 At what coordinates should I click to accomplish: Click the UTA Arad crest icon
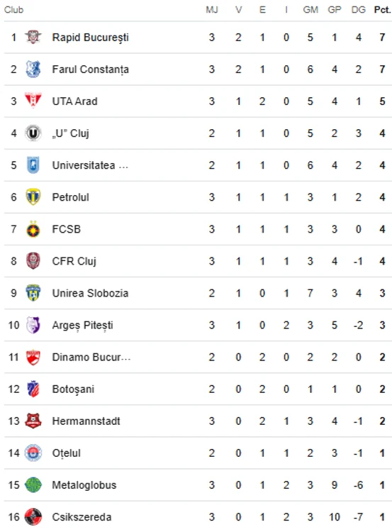(33, 101)
